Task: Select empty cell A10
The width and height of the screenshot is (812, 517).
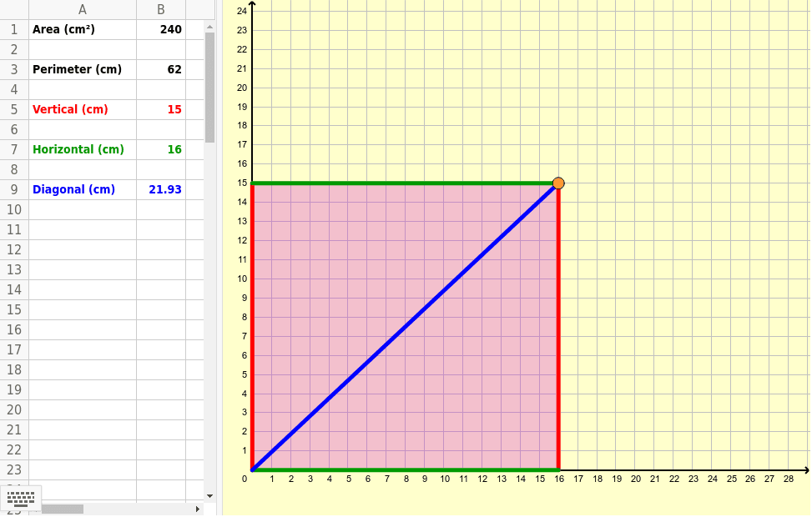Action: 83,209
